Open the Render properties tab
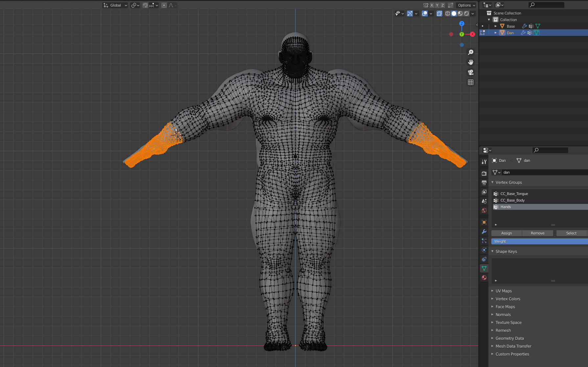The width and height of the screenshot is (588, 367). [x=484, y=173]
